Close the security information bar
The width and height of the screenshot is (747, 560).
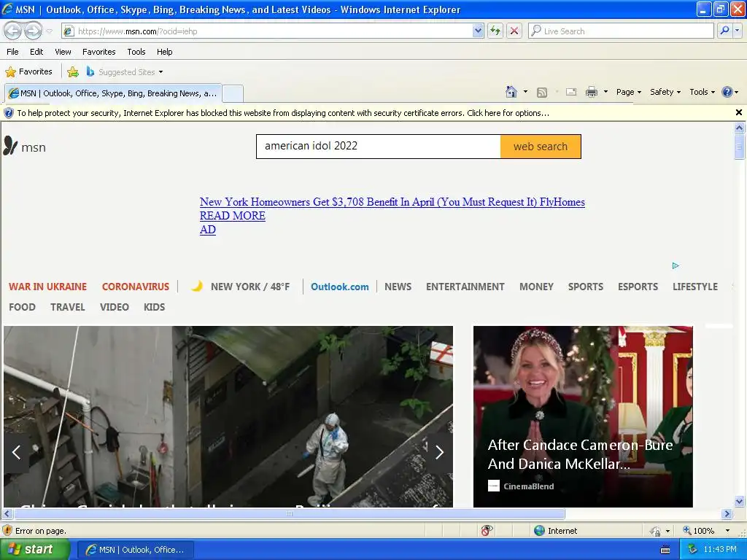point(738,112)
